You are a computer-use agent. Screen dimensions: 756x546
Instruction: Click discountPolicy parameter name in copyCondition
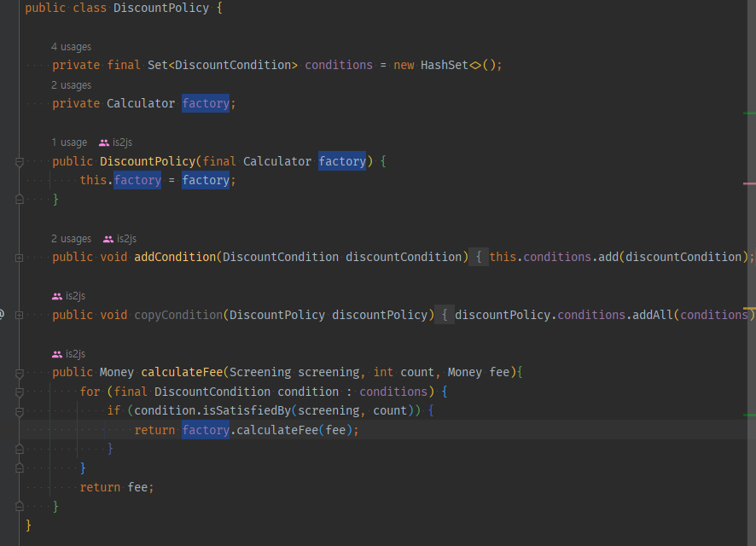tap(380, 315)
